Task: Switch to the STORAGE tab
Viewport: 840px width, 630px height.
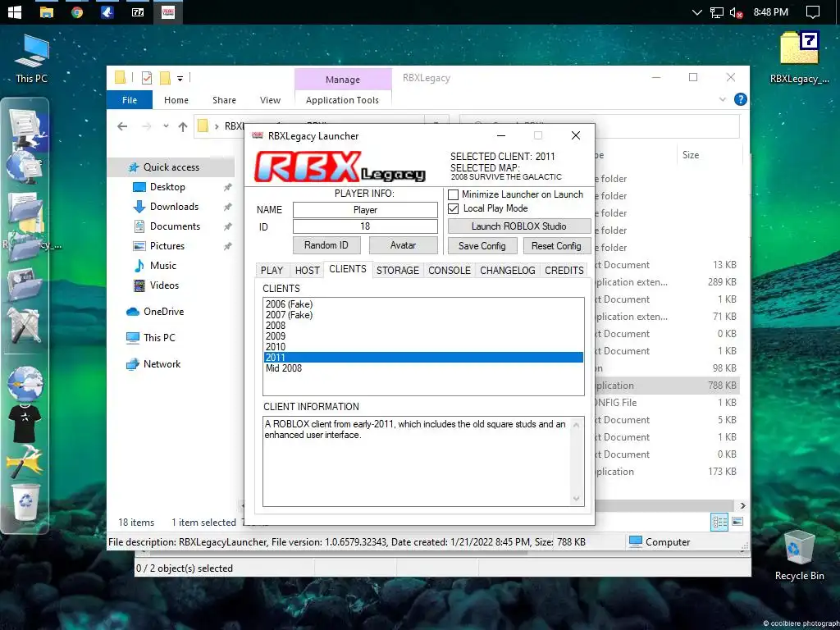Action: tap(398, 271)
